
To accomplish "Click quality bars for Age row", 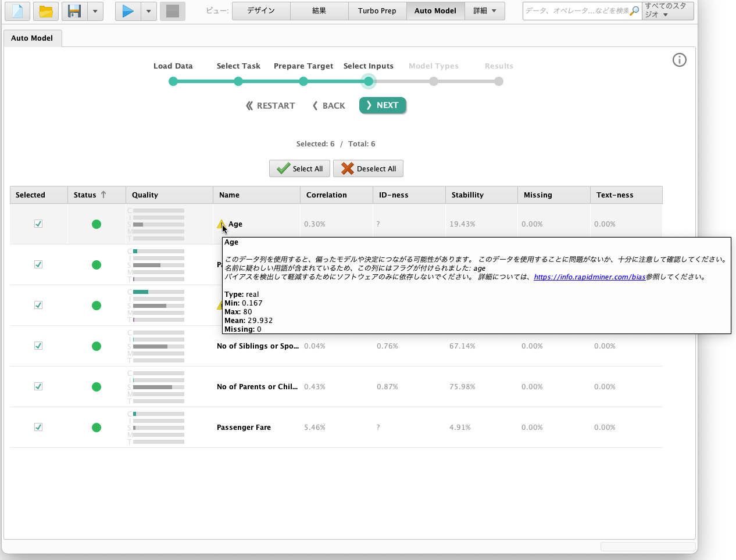I will click(156, 224).
